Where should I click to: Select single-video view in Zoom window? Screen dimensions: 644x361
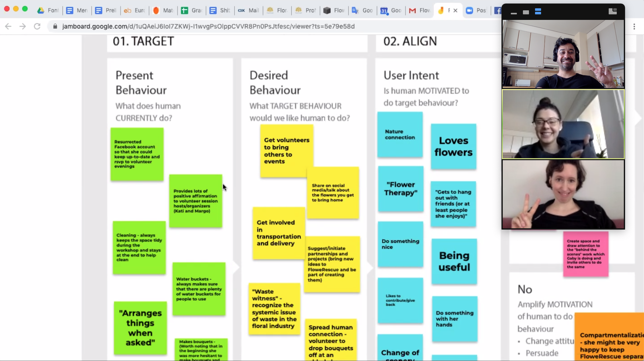[x=526, y=12]
